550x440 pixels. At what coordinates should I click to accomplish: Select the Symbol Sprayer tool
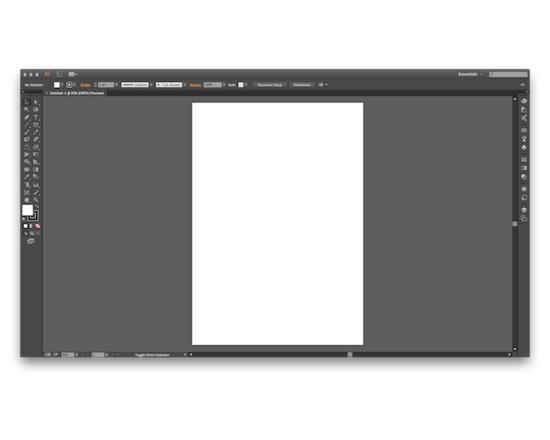[27, 185]
